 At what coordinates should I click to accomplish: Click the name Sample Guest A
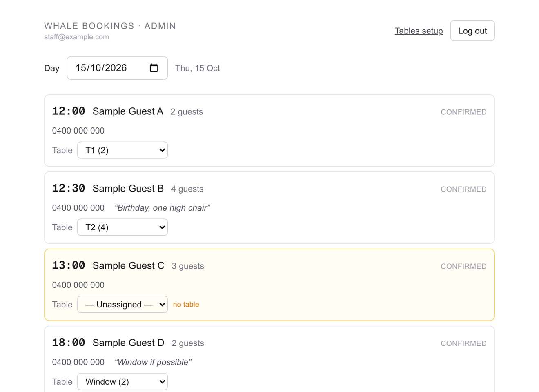pyautogui.click(x=128, y=111)
